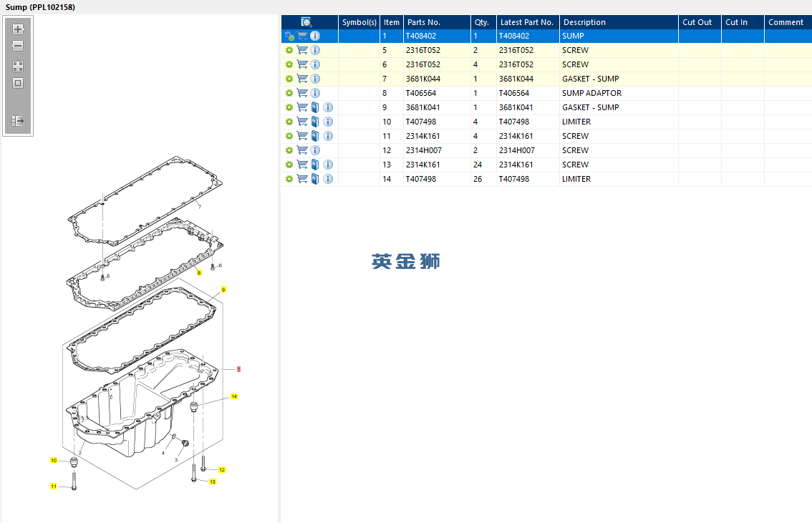The height and width of the screenshot is (523, 812).
Task: Open the book icon for item 13 SCREW
Action: (x=315, y=165)
